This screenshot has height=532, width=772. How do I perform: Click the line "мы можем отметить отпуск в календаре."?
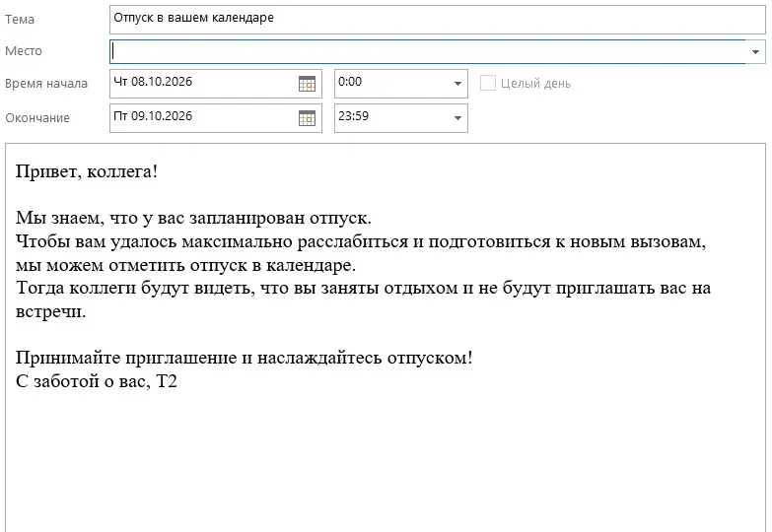tap(185, 265)
